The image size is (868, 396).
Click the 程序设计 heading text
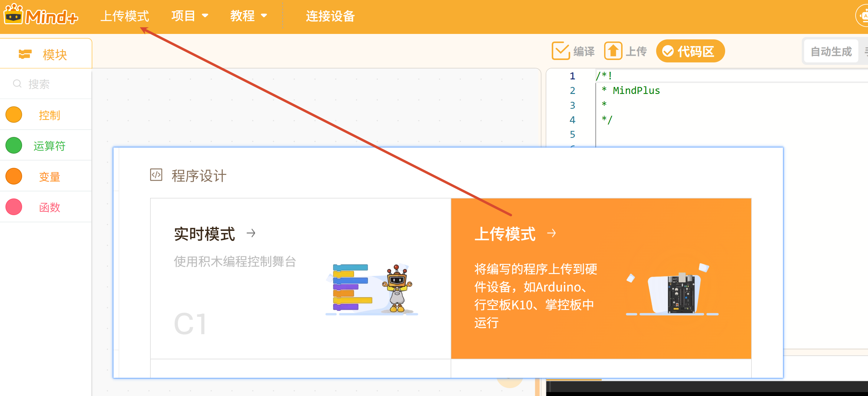199,176
